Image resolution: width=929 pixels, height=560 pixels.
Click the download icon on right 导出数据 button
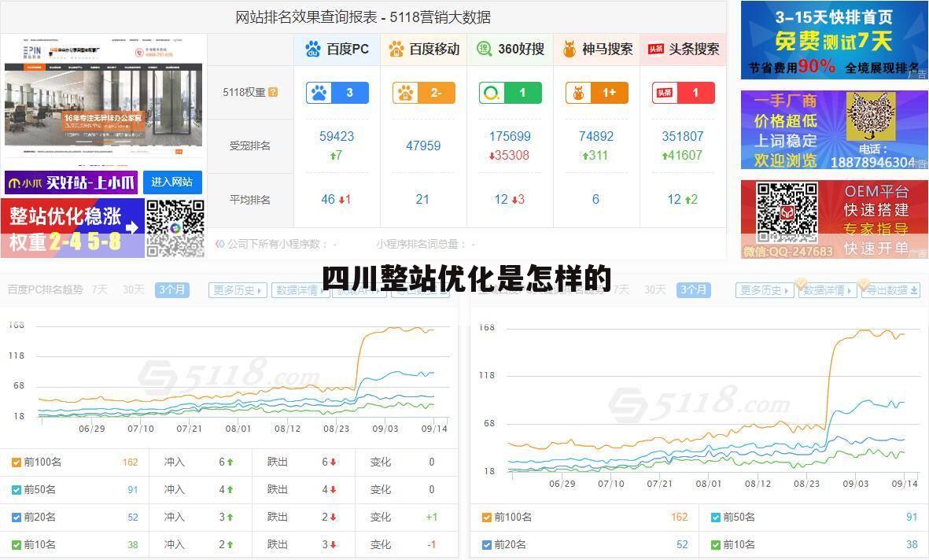(x=914, y=290)
